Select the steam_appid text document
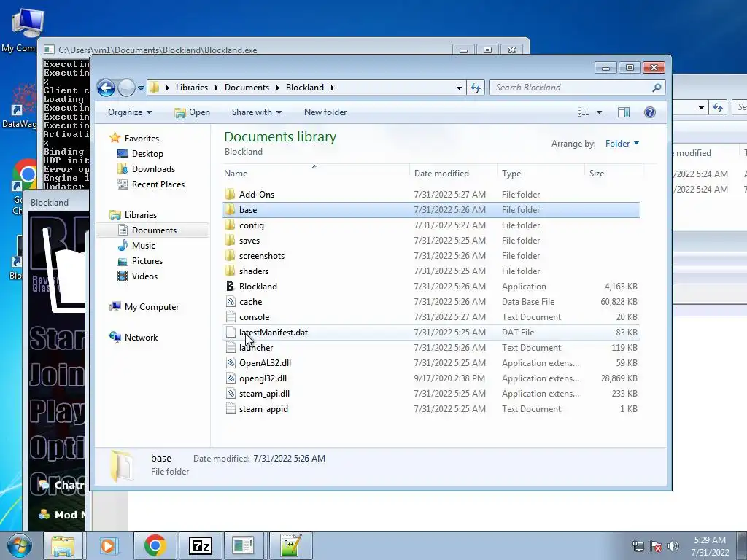 tap(430, 408)
